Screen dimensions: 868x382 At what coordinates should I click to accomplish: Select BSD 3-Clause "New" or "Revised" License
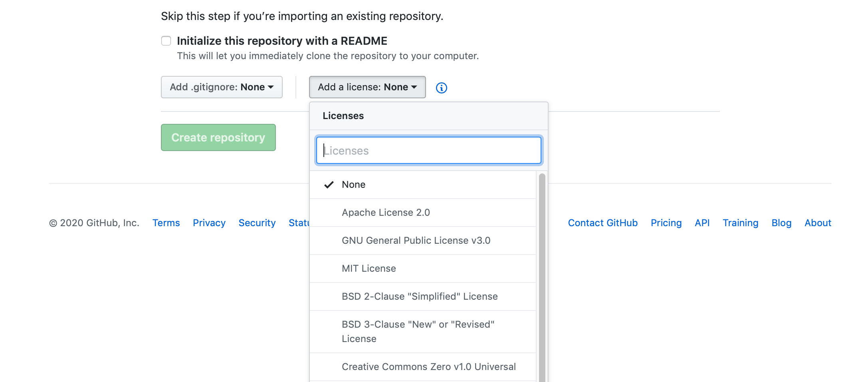(423, 332)
